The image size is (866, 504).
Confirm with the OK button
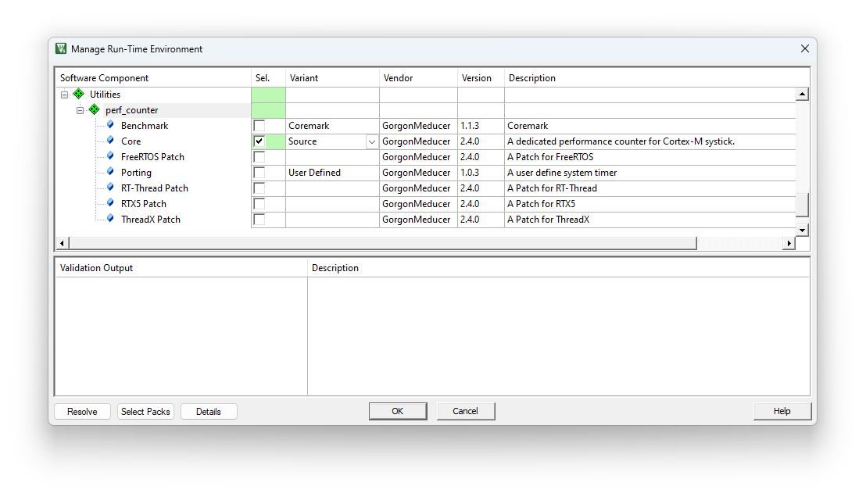point(398,411)
